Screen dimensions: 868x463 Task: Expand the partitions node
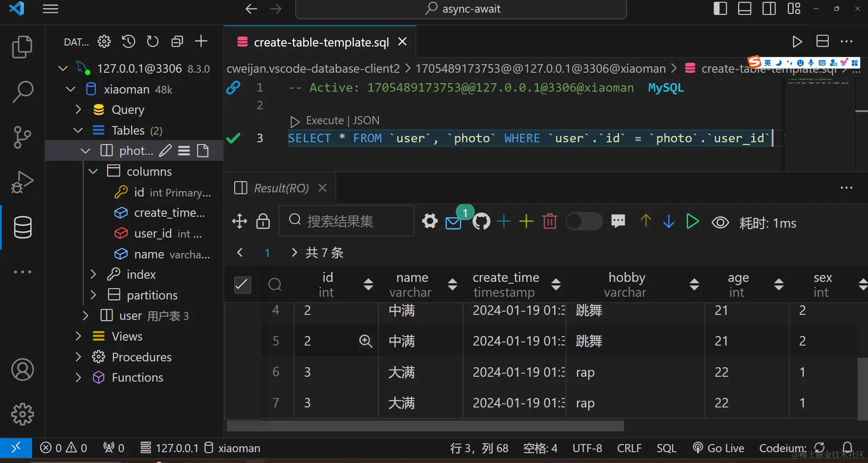tap(93, 295)
